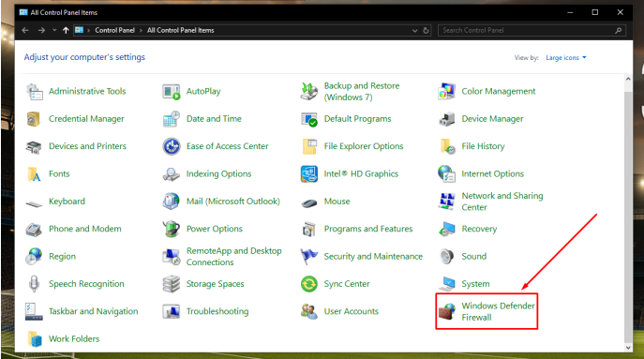The height and width of the screenshot is (359, 644).
Task: Select All Control Panel Items breadcrumb
Action: (181, 30)
